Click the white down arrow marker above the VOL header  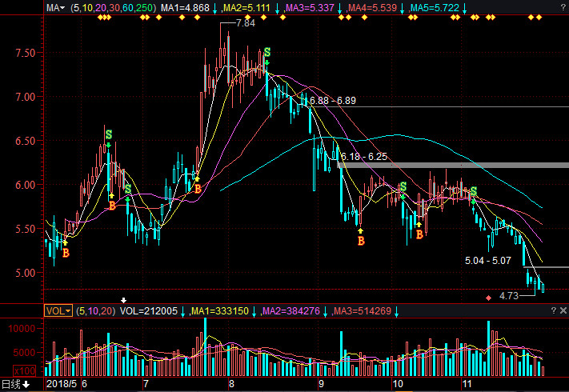coord(123,301)
